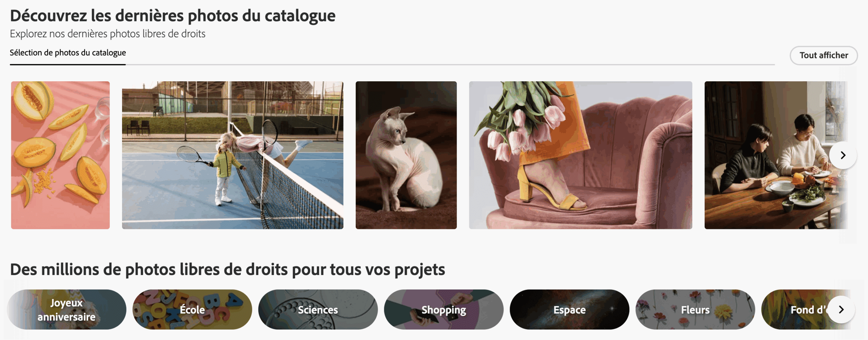Viewport: 868px width, 340px height.
Task: Switch to Sélection de photos du catalogue tab
Action: pyautogui.click(x=68, y=53)
